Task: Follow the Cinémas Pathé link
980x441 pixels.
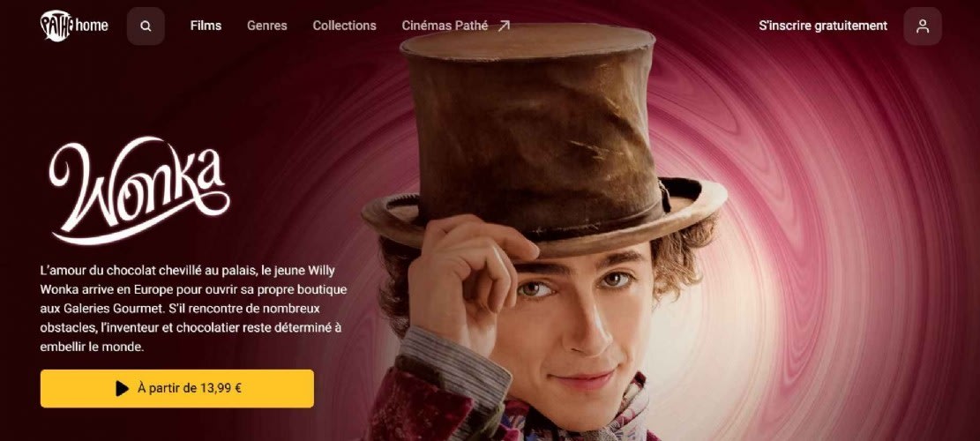Action: click(445, 26)
